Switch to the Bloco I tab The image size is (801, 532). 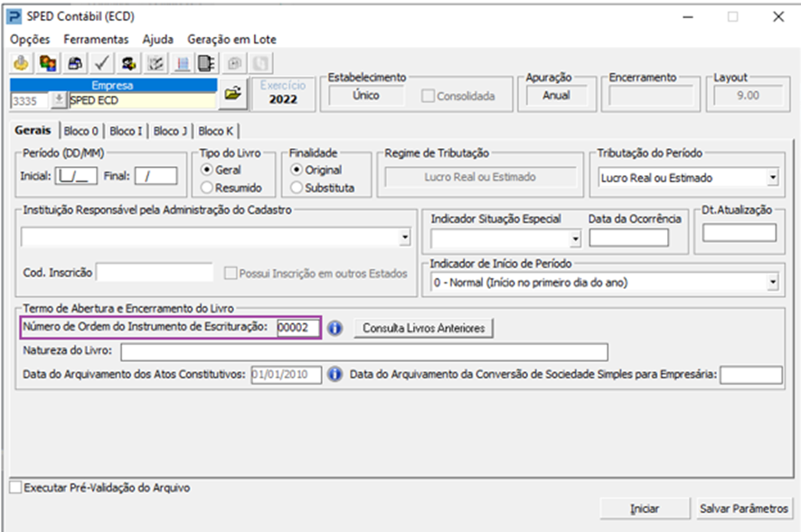[126, 131]
